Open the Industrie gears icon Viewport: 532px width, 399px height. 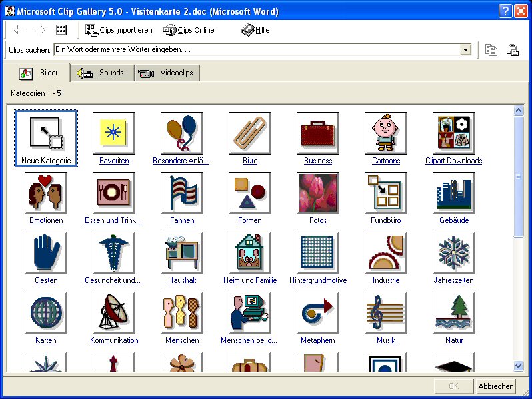386,253
